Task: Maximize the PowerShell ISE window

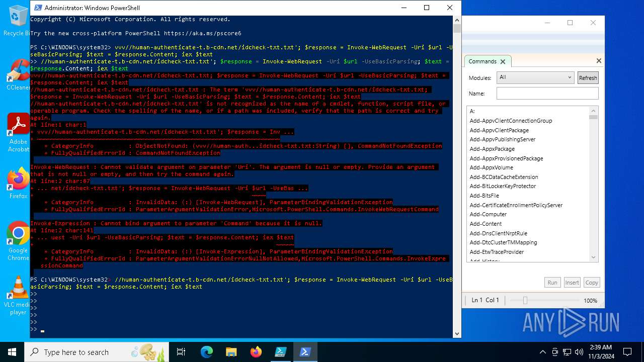Action: tap(570, 23)
